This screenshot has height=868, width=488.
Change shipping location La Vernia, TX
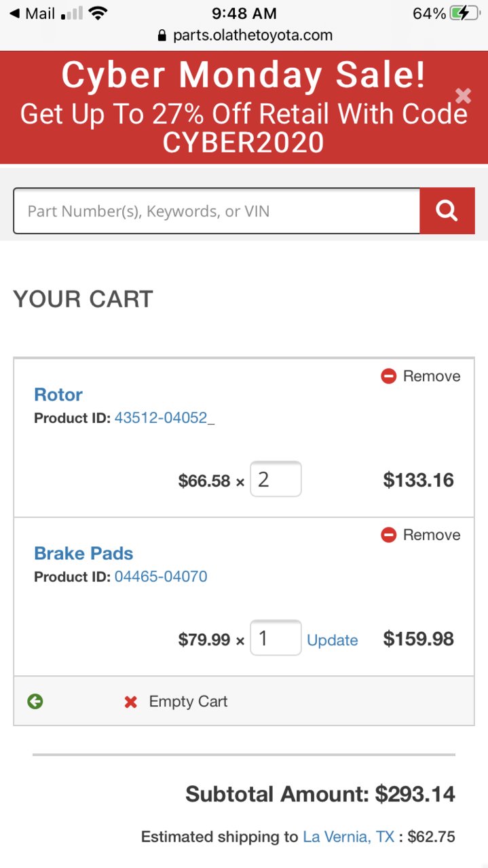pos(349,837)
